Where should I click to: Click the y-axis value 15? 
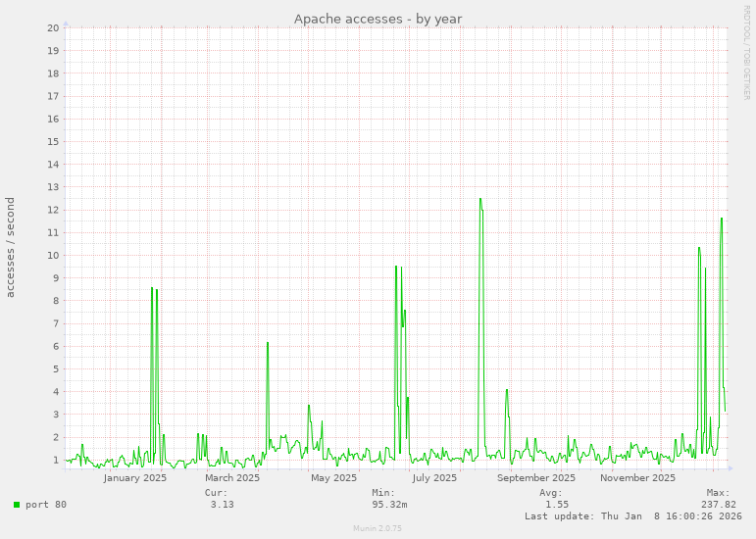coord(53,142)
